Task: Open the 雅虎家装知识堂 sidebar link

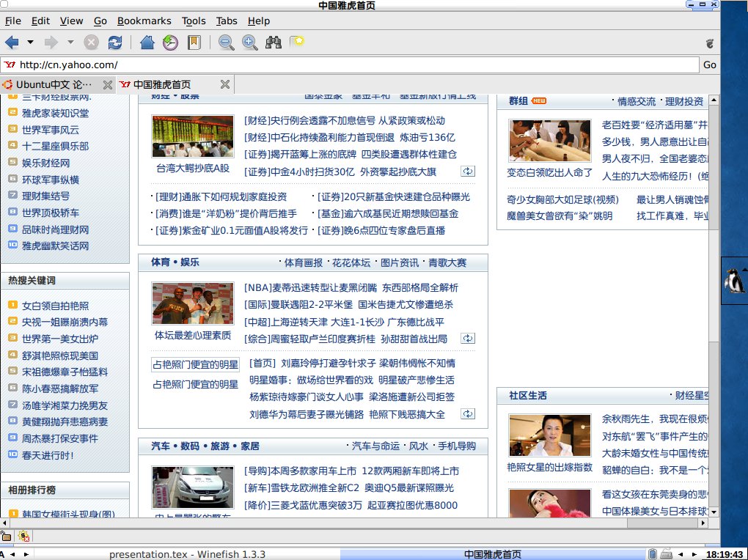Action: tap(55, 114)
